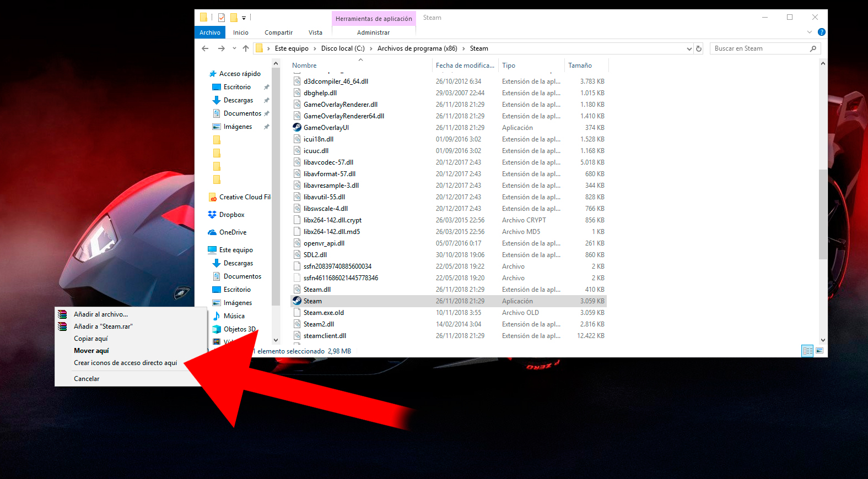Open the Archivo ribbon tab
The width and height of the screenshot is (868, 479).
[210, 32]
